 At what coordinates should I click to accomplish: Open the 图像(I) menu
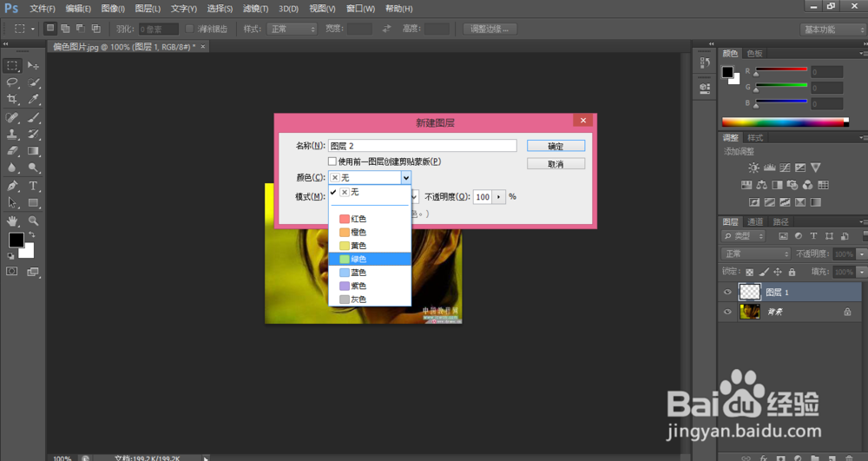pyautogui.click(x=113, y=9)
